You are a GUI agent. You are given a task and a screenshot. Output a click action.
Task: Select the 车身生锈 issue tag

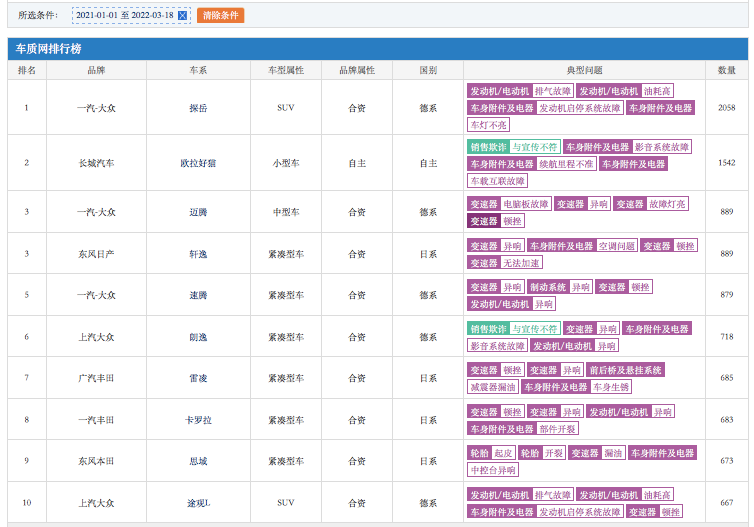coord(611,387)
